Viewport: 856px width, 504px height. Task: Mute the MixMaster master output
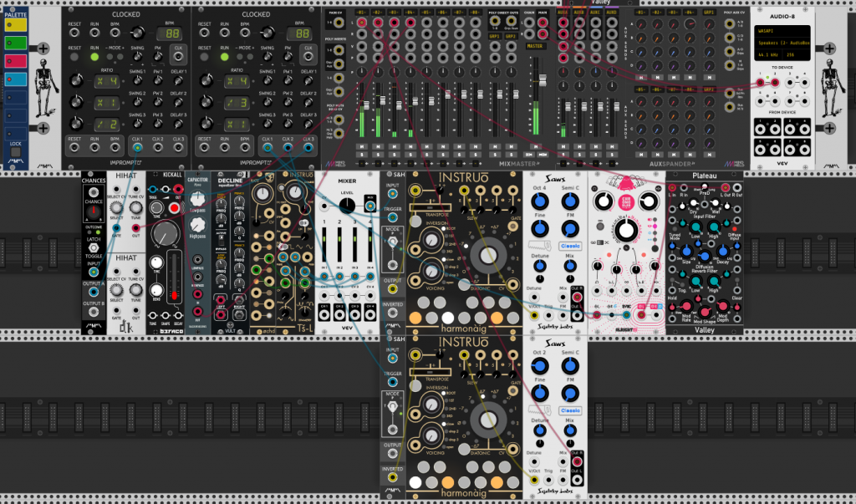coord(536,147)
